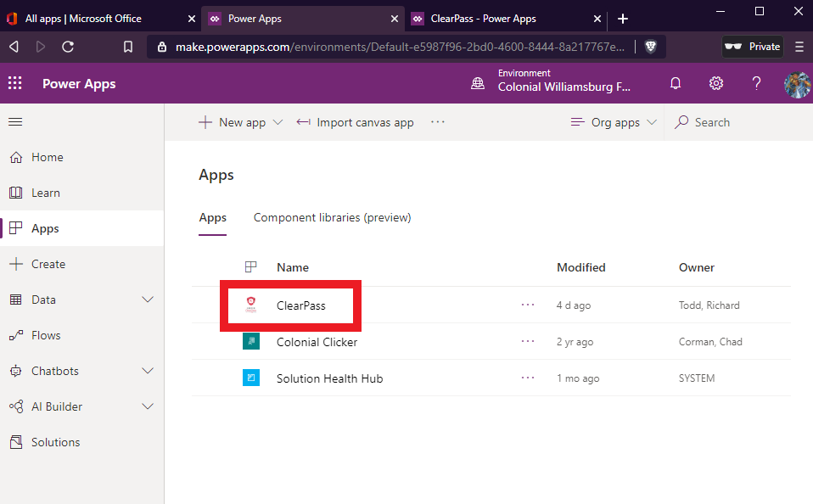Screen dimensions: 813x504
Task: Click the Solution Health Hub app icon
Action: [251, 378]
